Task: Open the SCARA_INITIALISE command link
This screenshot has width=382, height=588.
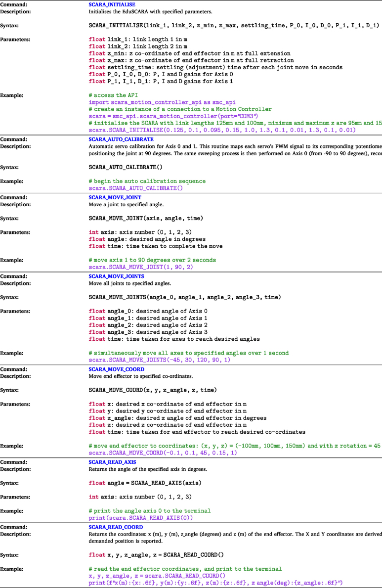Action: [x=112, y=4]
